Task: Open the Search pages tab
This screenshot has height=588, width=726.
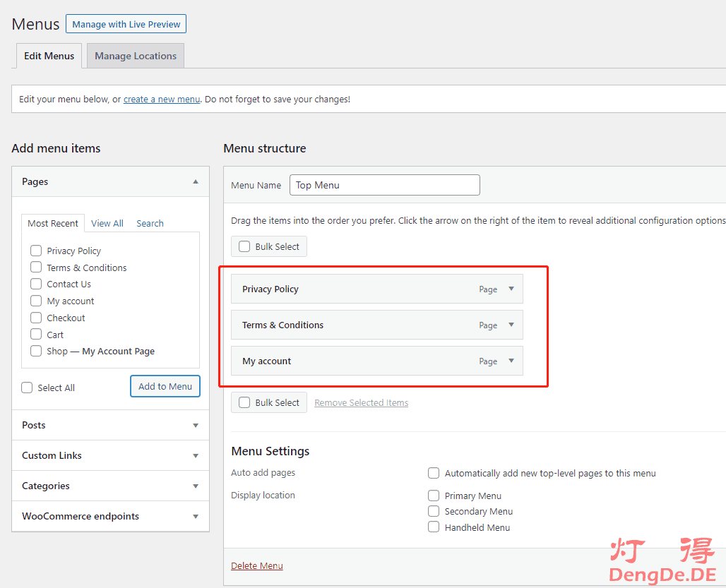Action: (x=150, y=223)
